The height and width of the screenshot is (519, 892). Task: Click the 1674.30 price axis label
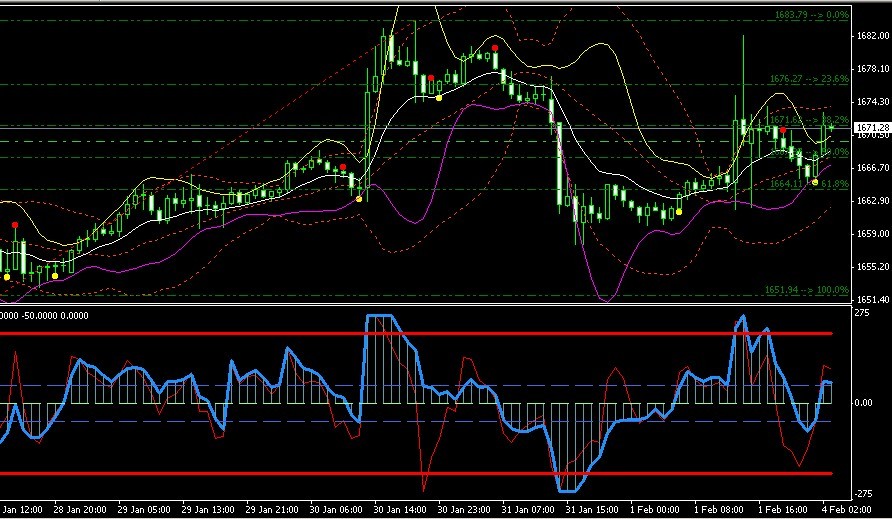point(873,102)
